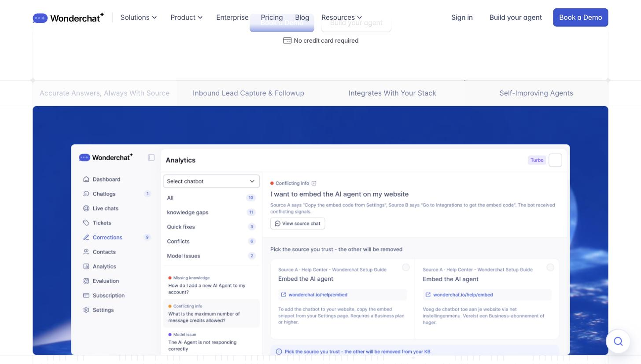Image resolution: width=641 pixels, height=364 pixels.
Task: Click Build your agent in navbar
Action: pyautogui.click(x=516, y=18)
